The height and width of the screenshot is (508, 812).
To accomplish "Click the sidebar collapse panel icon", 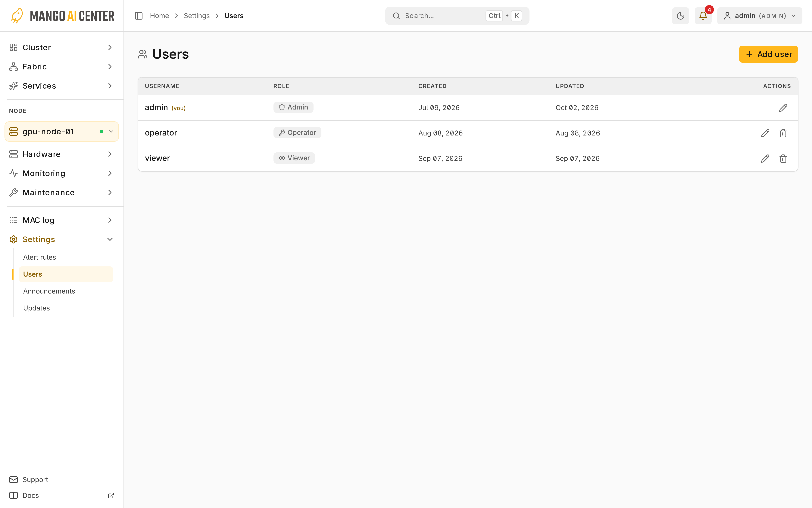I will (x=139, y=16).
